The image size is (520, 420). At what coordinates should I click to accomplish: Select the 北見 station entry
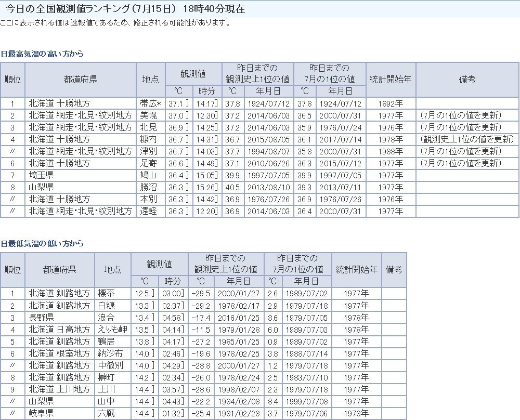tap(148, 127)
